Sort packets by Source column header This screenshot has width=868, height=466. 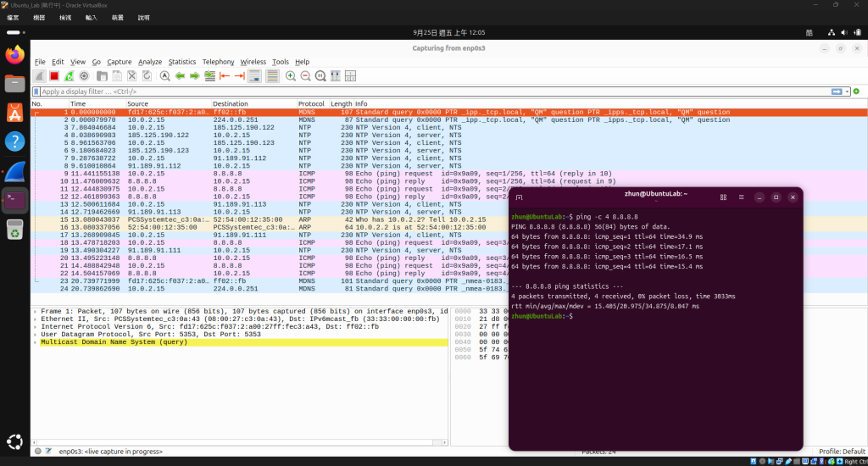(x=169, y=103)
